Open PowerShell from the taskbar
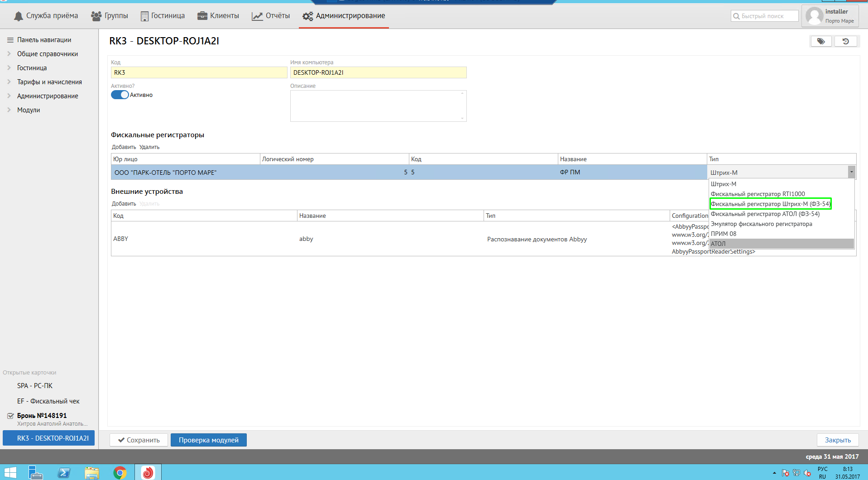The height and width of the screenshot is (480, 868). pyautogui.click(x=64, y=473)
